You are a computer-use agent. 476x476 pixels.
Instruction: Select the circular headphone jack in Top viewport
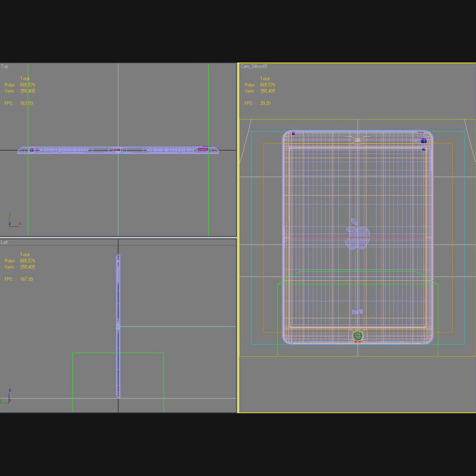(32, 150)
